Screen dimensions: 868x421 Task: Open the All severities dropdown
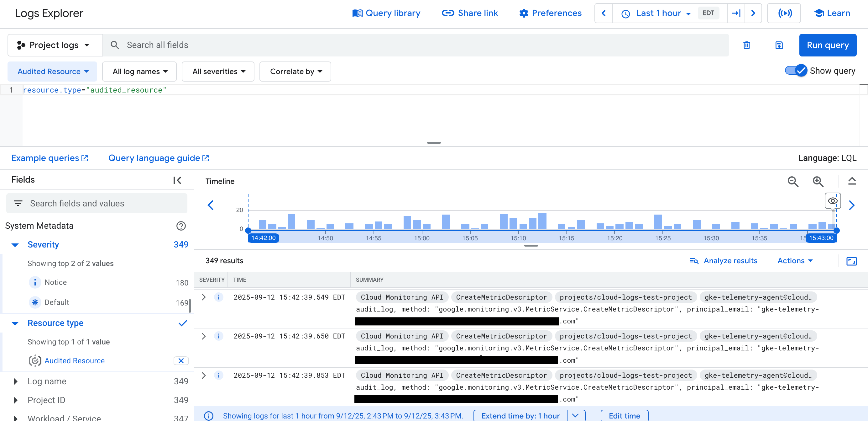point(218,71)
